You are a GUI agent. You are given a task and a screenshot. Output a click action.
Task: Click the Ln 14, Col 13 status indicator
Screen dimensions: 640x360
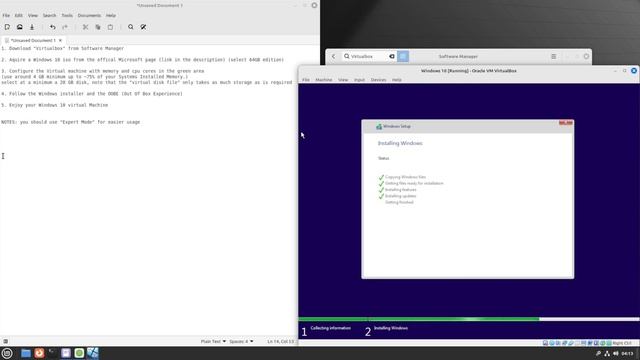(281, 341)
